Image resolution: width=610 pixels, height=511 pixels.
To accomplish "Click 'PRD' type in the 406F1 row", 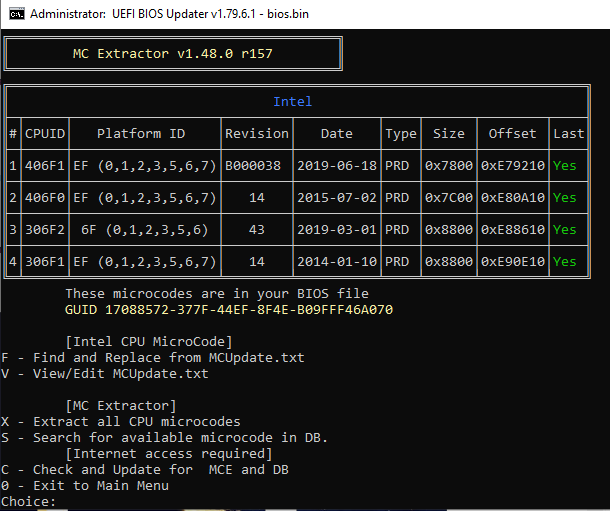I will pyautogui.click(x=397, y=166).
